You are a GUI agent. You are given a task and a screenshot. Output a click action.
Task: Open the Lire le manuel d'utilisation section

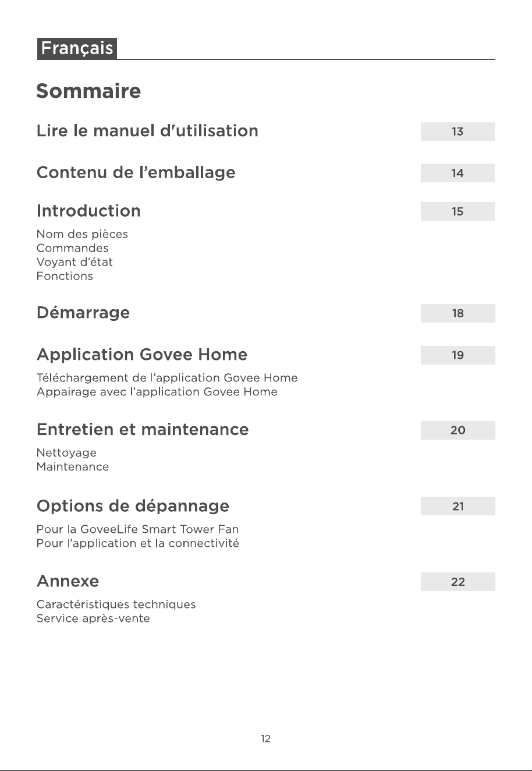tap(147, 130)
